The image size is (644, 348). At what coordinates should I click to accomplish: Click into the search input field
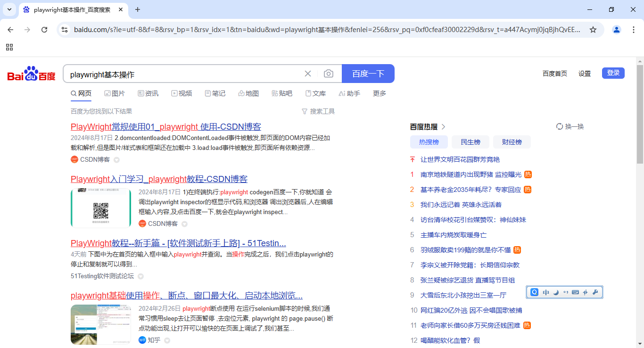click(184, 74)
